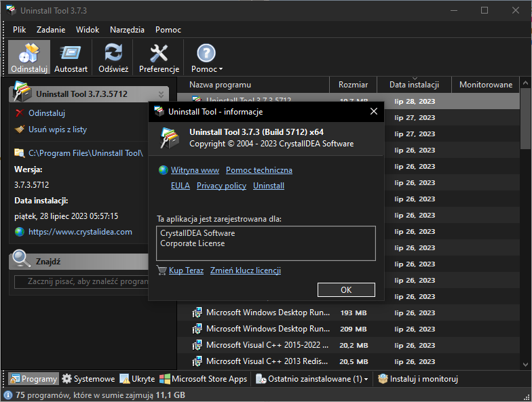Click Usuń wpis z listy link

coord(58,129)
